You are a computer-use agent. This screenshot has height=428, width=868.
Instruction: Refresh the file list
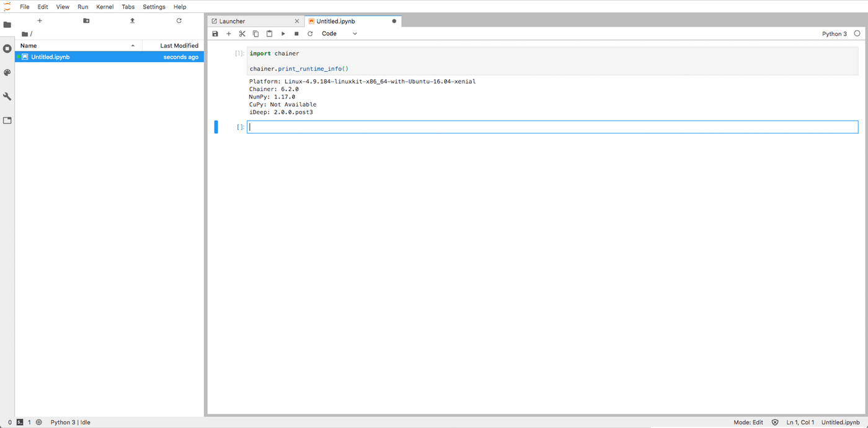pos(179,20)
